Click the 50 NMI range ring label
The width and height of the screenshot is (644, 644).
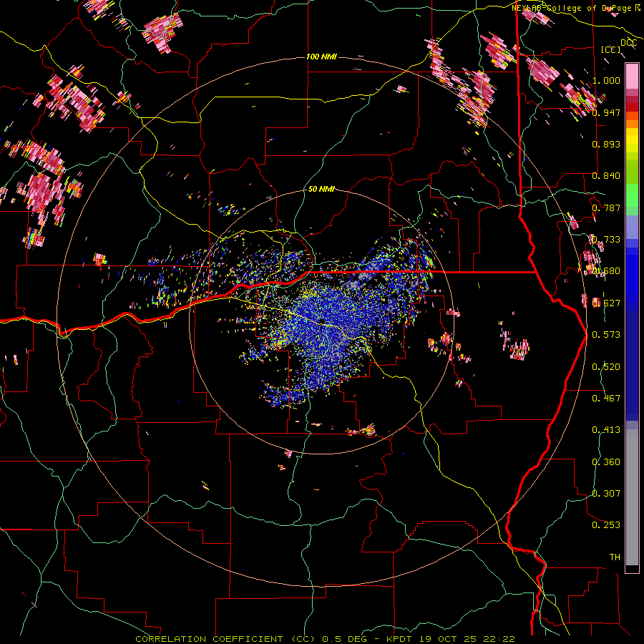321,189
